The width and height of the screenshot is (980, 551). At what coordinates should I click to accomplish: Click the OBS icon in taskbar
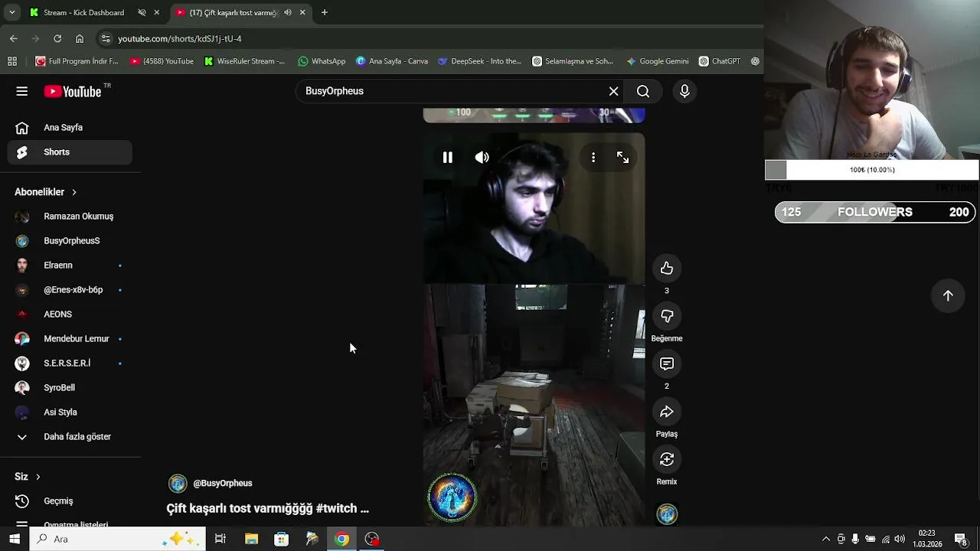tap(372, 540)
